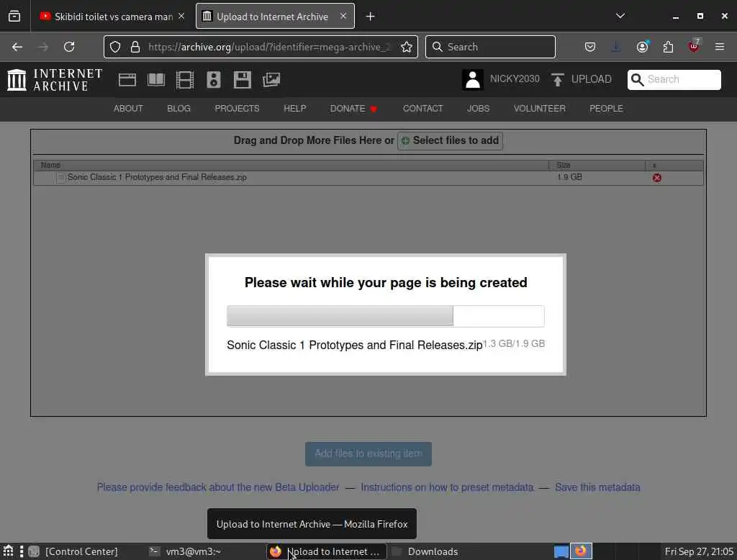Screen dimensions: 737x560
Task: Click the upload progress bar
Action: coord(386,316)
